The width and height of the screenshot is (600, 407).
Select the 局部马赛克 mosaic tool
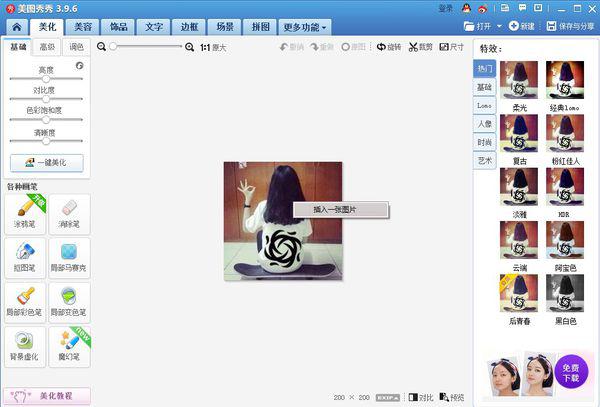coord(69,257)
